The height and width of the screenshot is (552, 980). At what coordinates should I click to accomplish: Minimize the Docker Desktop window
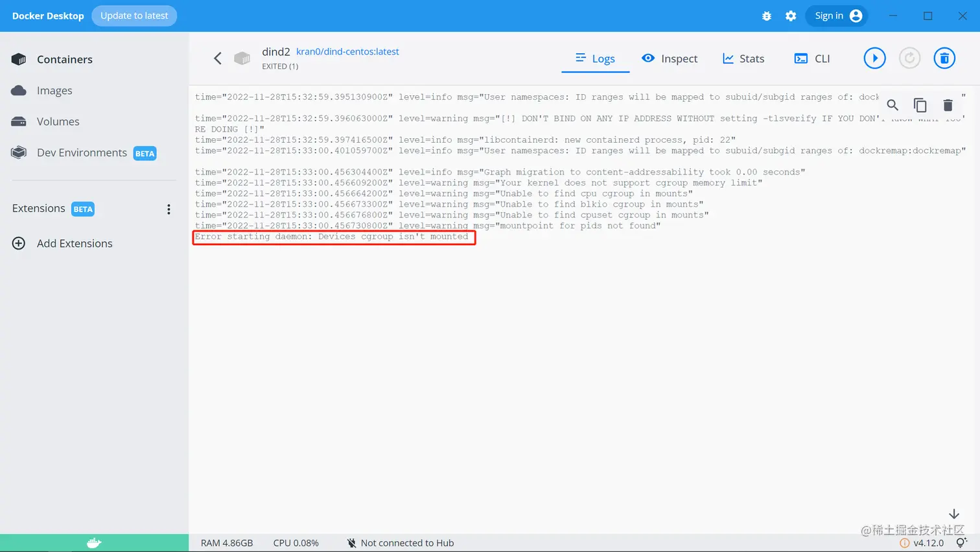tap(893, 16)
